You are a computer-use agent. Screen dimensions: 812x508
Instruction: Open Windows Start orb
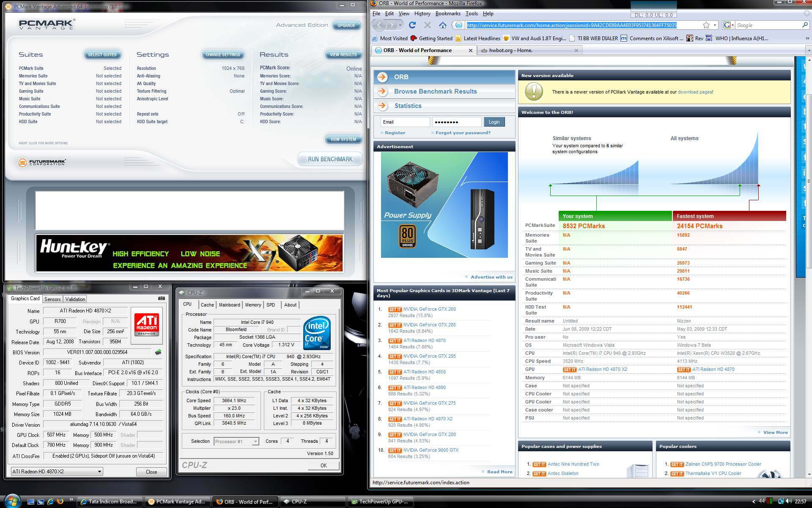click(x=12, y=501)
